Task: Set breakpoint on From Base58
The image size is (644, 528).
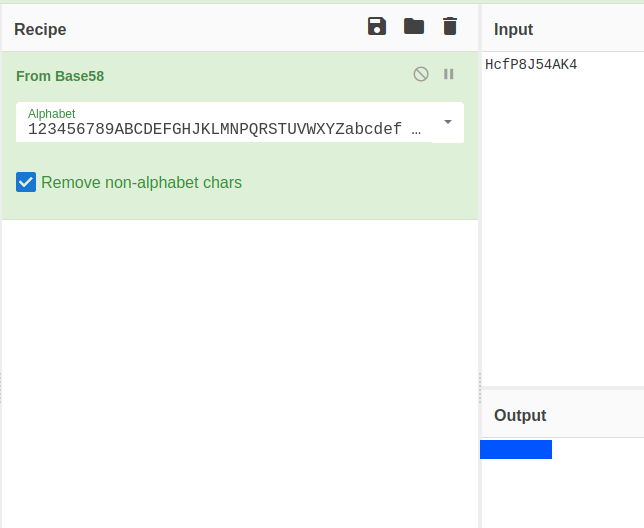Action: [449, 74]
